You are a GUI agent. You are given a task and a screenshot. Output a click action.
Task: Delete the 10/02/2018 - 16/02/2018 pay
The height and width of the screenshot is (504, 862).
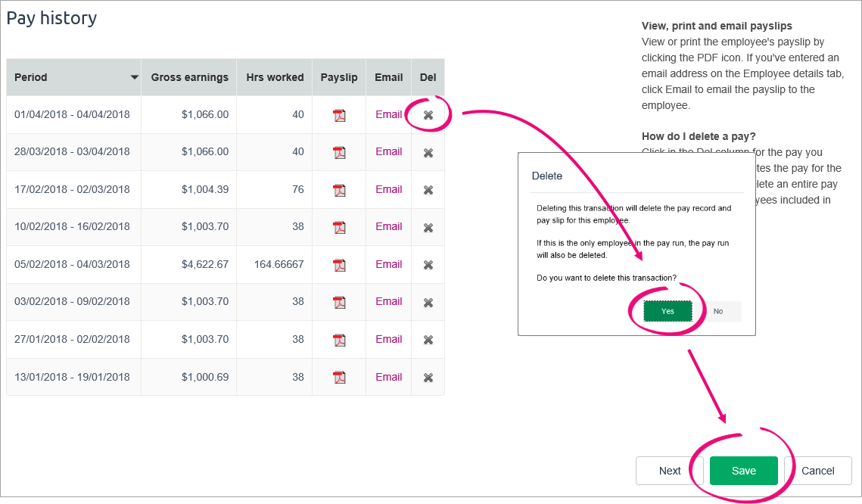428,228
